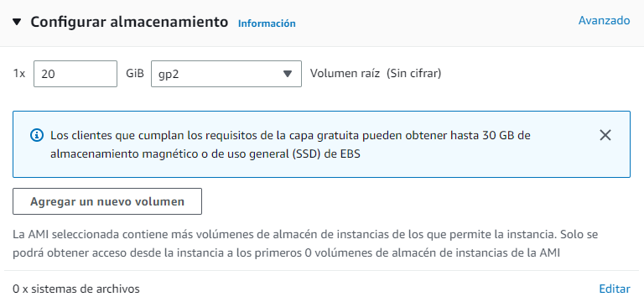Click the 1x volume count label
Viewport: 644px width, 307px height.
(19, 74)
